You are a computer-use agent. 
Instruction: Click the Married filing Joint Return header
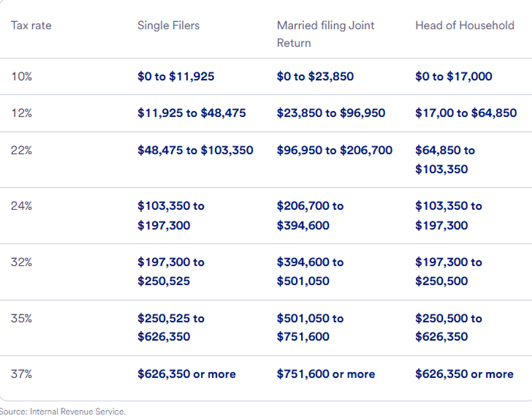pos(325,34)
